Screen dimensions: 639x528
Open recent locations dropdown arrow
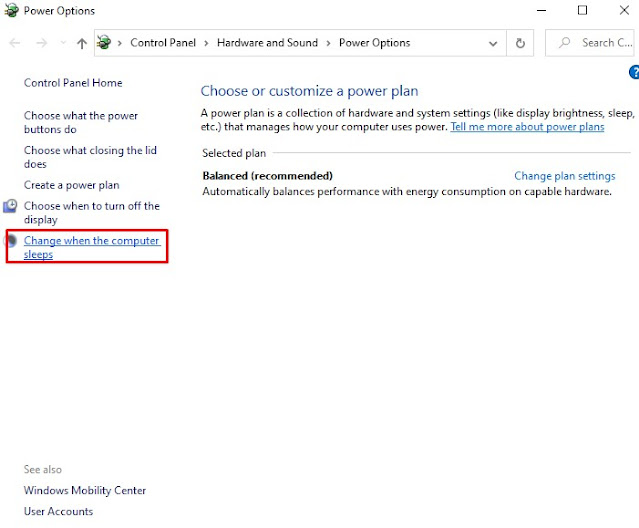pos(63,42)
